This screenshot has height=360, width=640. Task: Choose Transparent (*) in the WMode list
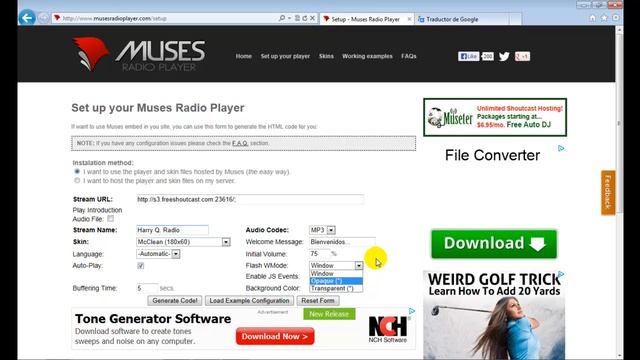click(336, 288)
